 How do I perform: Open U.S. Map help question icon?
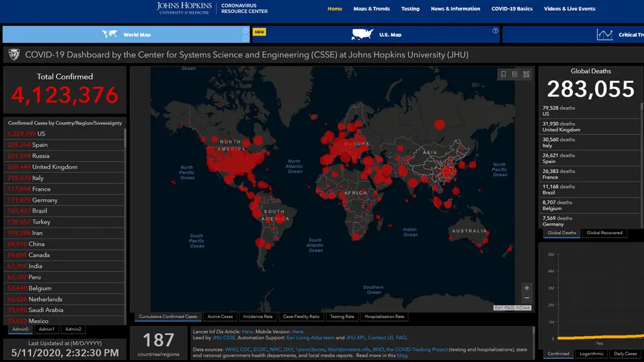[x=495, y=30]
